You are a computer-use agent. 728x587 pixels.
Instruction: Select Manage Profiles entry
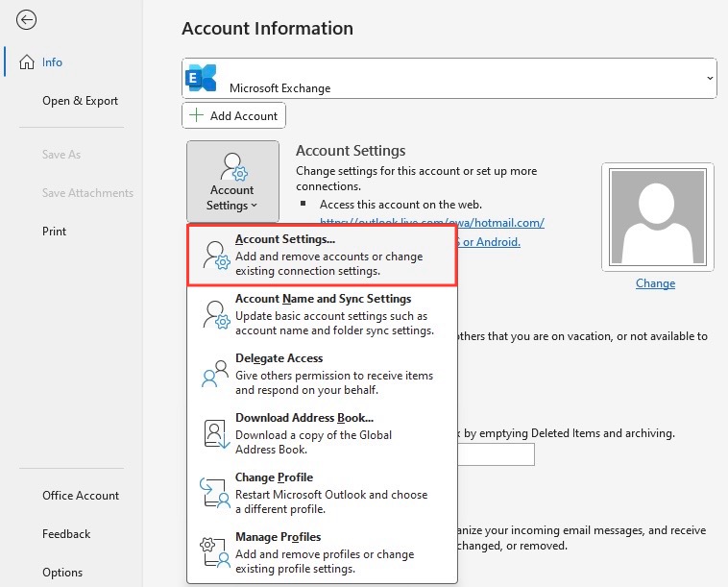click(x=322, y=552)
